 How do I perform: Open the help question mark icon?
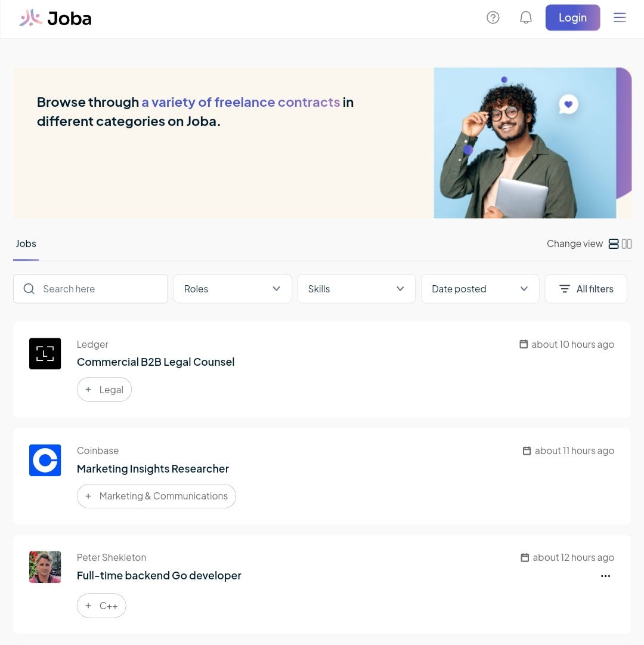(x=493, y=17)
